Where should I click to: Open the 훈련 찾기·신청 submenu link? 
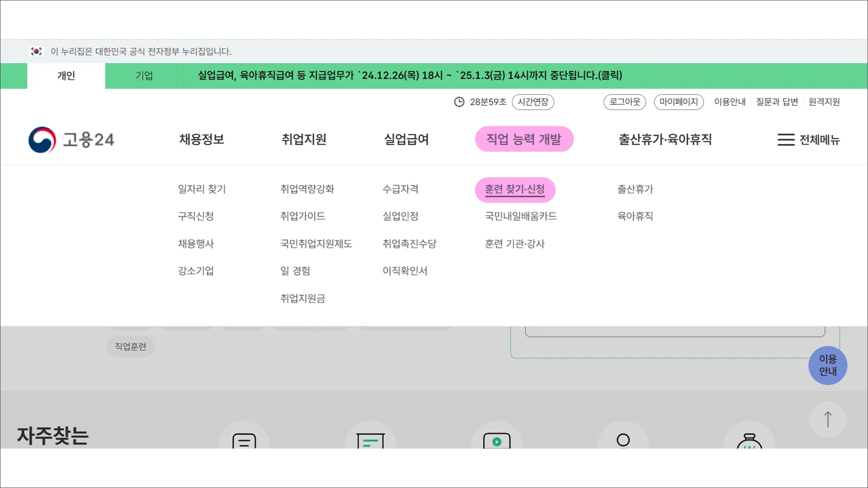point(514,189)
